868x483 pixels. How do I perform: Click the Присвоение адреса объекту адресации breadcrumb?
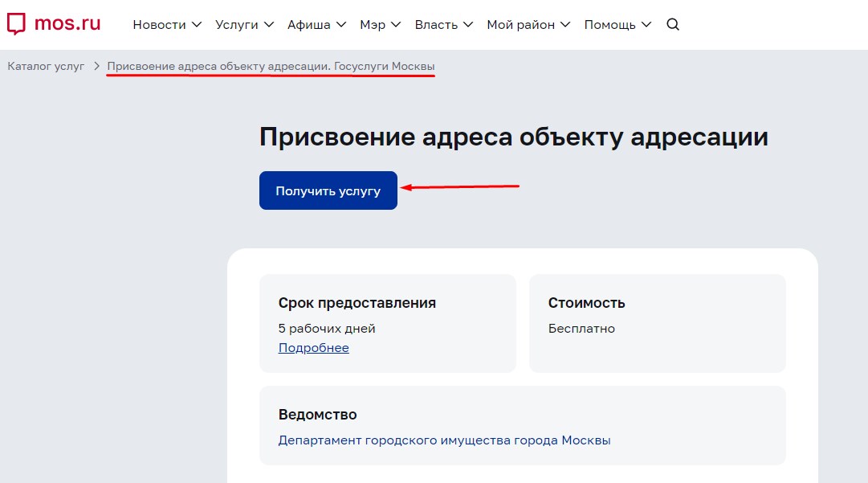(x=271, y=66)
